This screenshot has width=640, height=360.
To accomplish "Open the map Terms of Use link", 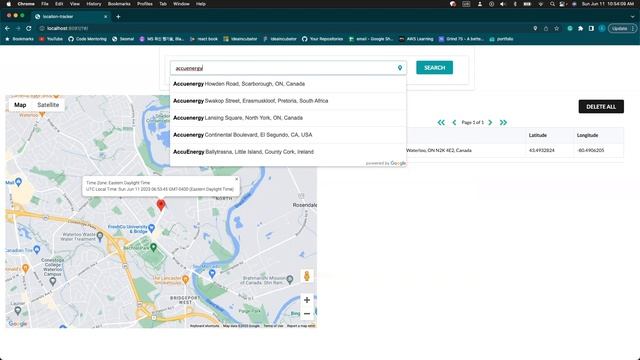I will (273, 326).
